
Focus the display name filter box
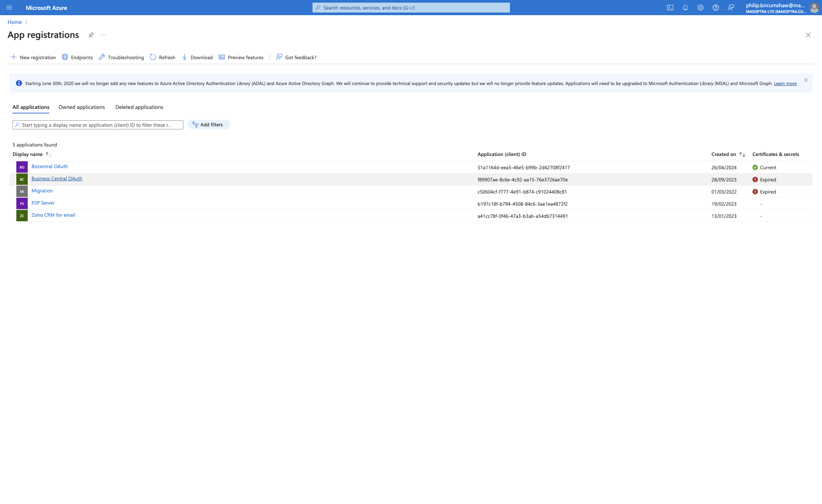coord(98,125)
